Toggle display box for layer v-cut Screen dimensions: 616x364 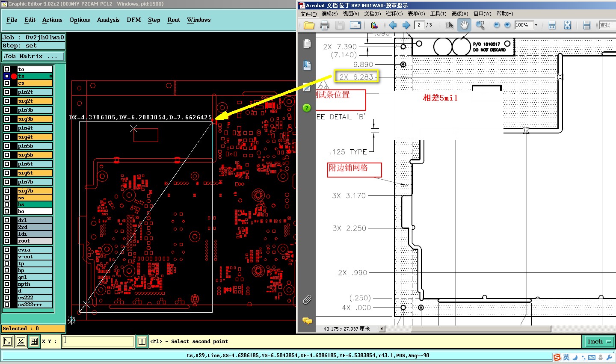(x=7, y=257)
